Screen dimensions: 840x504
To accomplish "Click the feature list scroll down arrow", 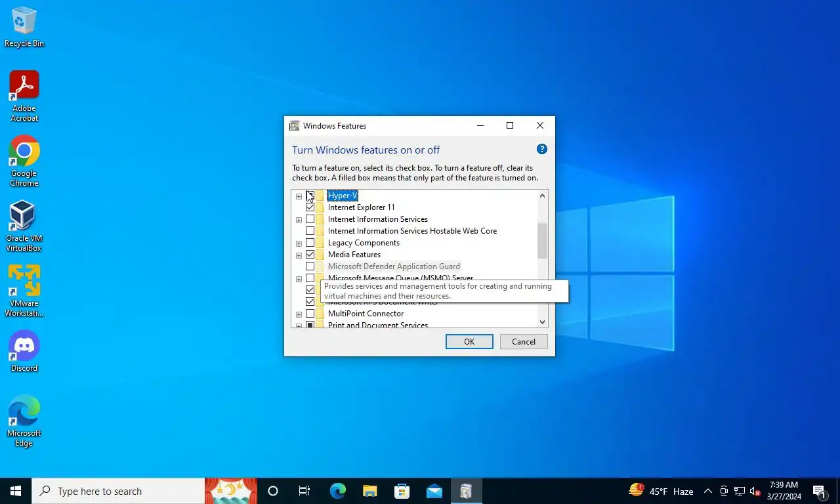I will tap(542, 322).
